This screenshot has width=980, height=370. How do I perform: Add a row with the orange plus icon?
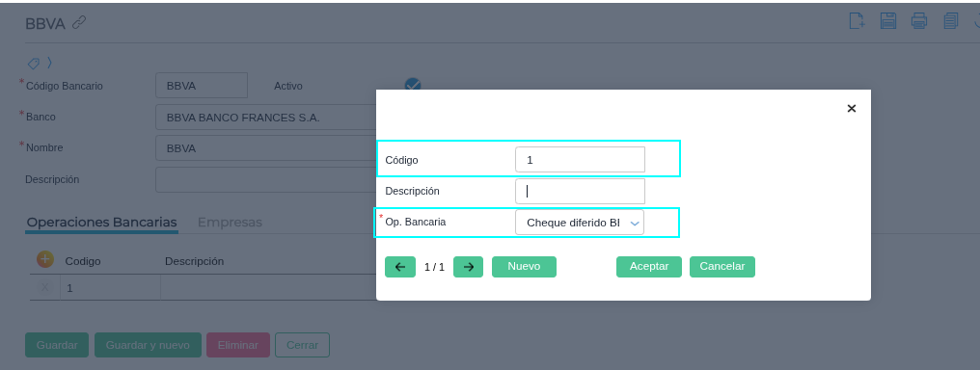click(45, 259)
